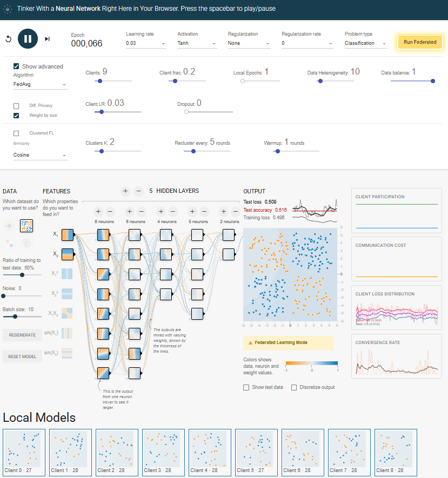Uncheck the Show advanced checkbox
Viewport: 448px width, 478px height.
(x=16, y=66)
